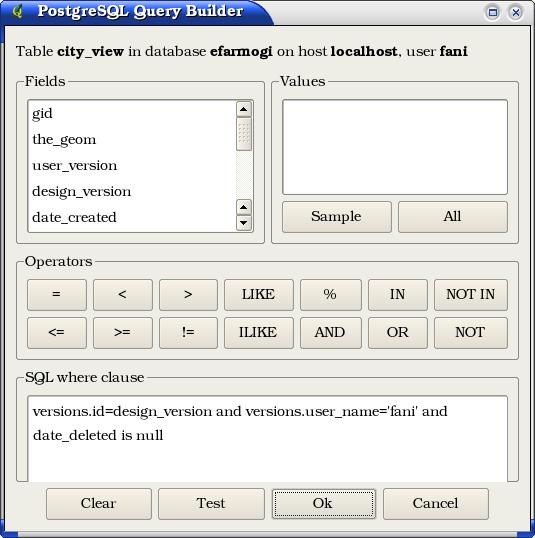The image size is (535, 538).
Task: Insert the equals operator
Action: tap(57, 295)
